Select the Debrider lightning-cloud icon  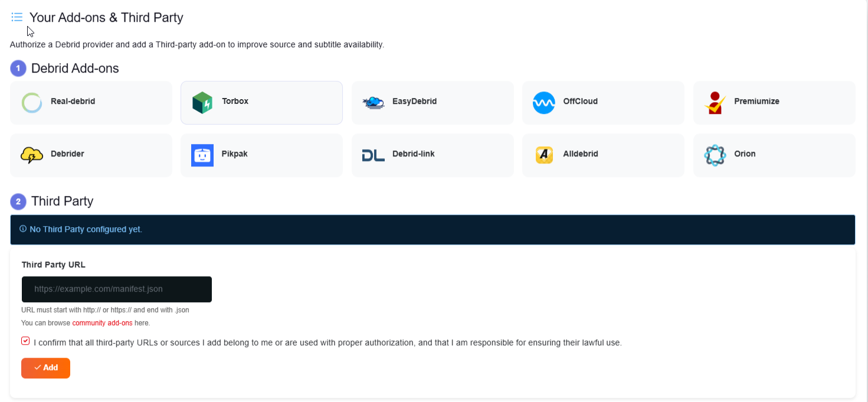pos(31,154)
